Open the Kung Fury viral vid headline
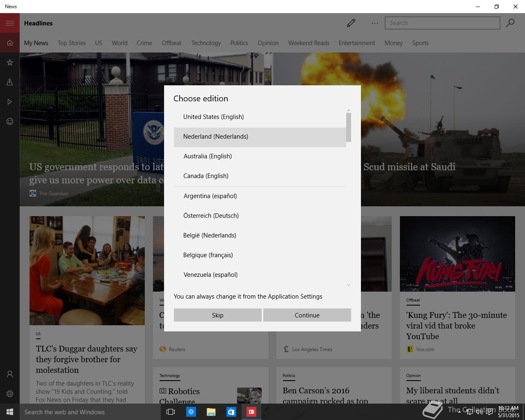 pos(457,326)
